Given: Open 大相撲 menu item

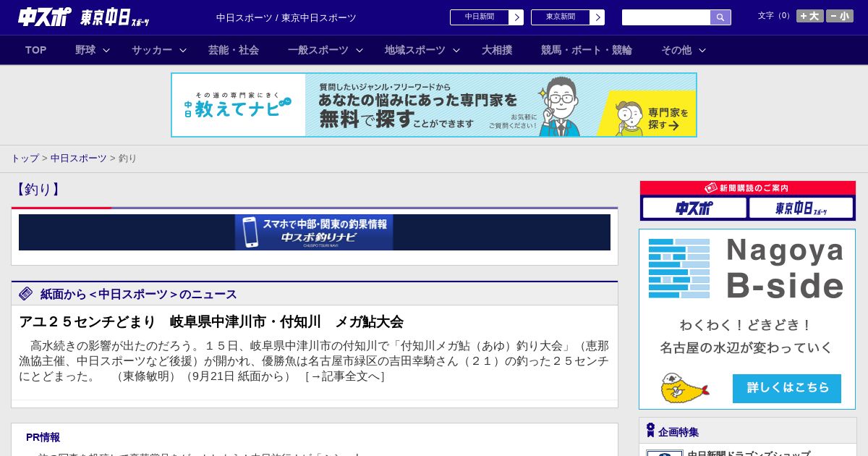Looking at the screenshot, I should 497,50.
